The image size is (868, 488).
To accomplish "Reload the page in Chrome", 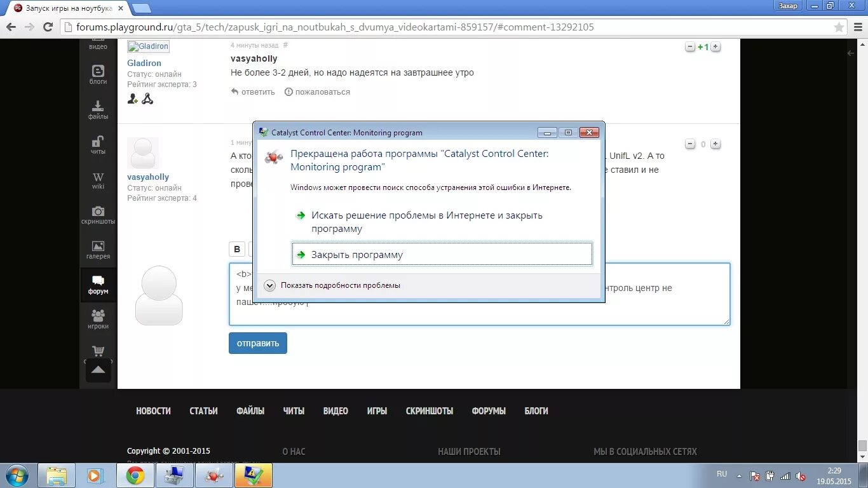I will tap(48, 27).
